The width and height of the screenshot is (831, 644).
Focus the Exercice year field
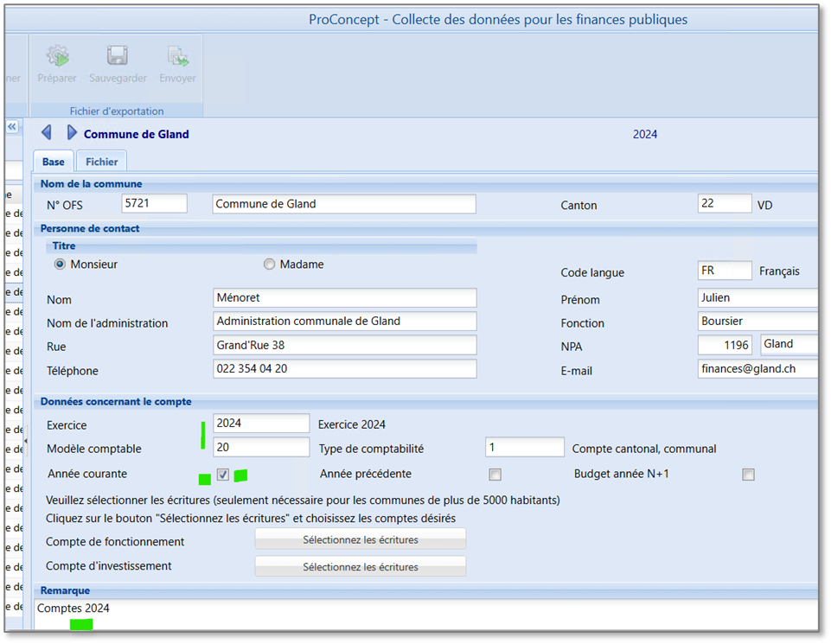pos(261,424)
